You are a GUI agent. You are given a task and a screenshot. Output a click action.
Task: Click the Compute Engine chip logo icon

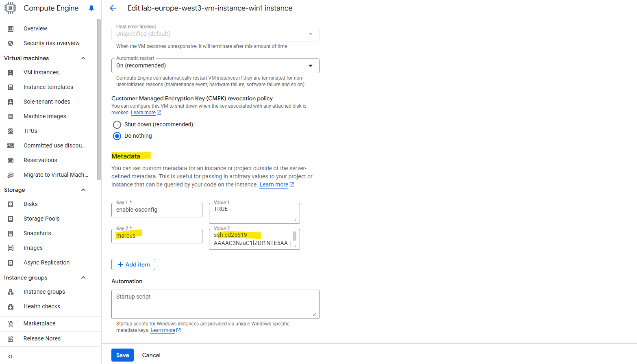click(10, 8)
